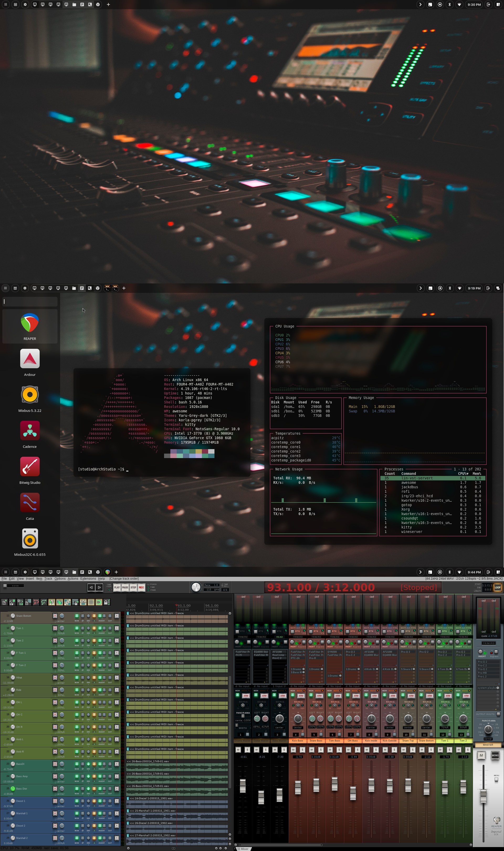Open the system:playback output route on master
Image resolution: width=504 pixels, height=851 pixels.
(488, 688)
